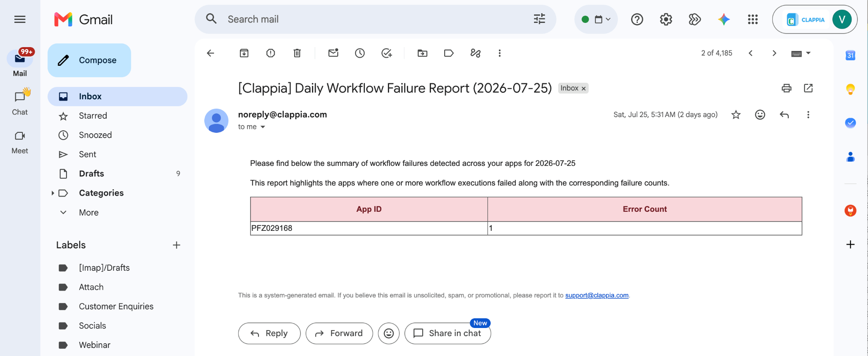
Task: Open the Move to folder icon
Action: (423, 53)
